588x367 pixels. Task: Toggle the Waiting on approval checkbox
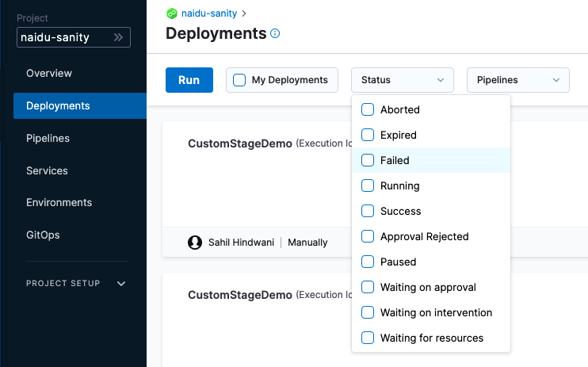pos(368,287)
